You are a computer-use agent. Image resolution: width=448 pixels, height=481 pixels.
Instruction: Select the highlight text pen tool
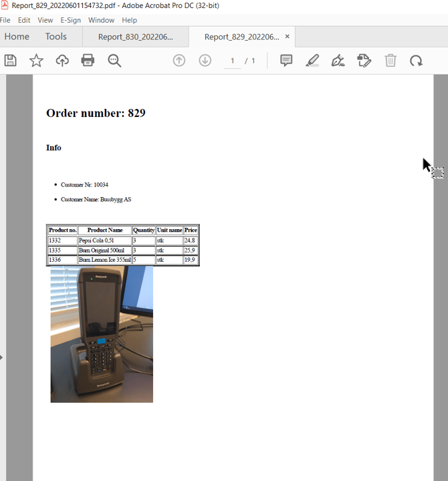point(312,61)
